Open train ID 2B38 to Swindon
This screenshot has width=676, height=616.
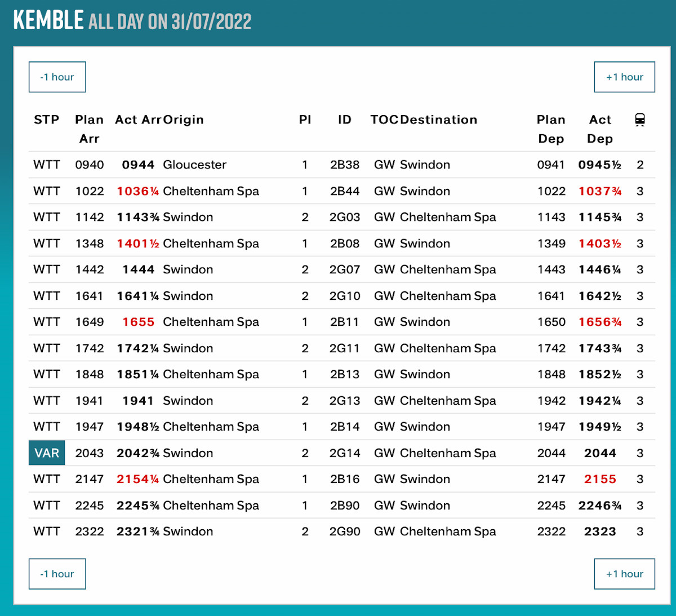[344, 165]
